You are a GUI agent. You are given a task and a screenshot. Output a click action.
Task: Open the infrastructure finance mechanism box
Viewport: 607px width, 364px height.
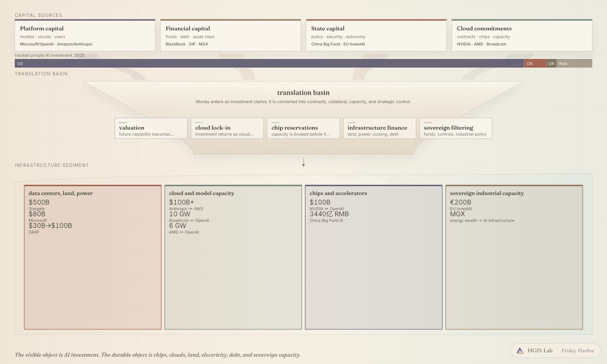click(x=379, y=128)
